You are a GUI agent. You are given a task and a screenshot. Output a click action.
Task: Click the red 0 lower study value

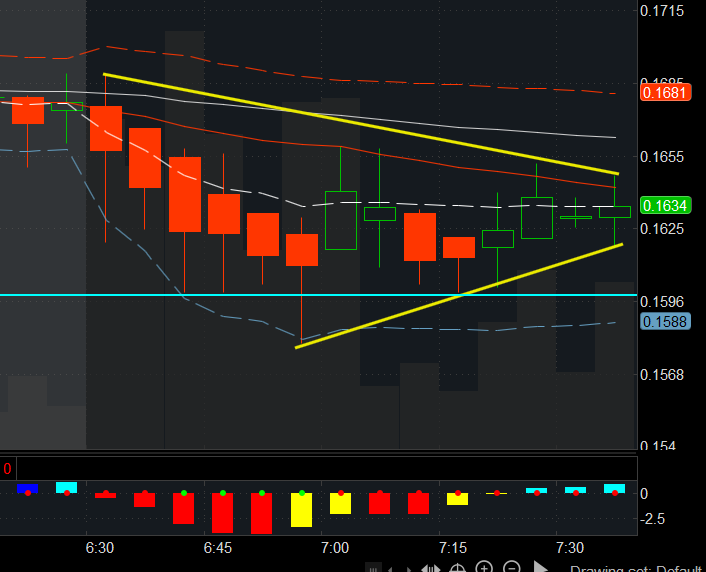[7, 469]
